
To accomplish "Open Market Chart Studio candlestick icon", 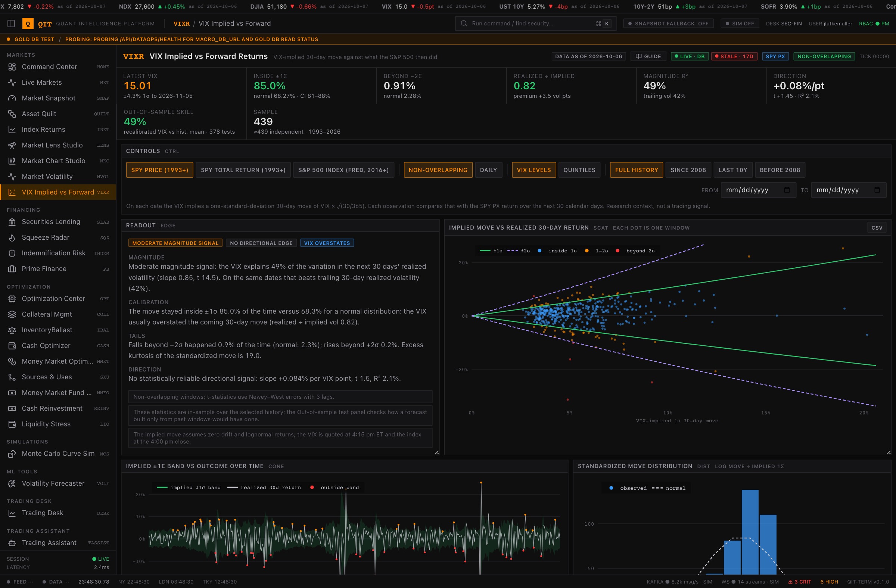I will (x=12, y=161).
